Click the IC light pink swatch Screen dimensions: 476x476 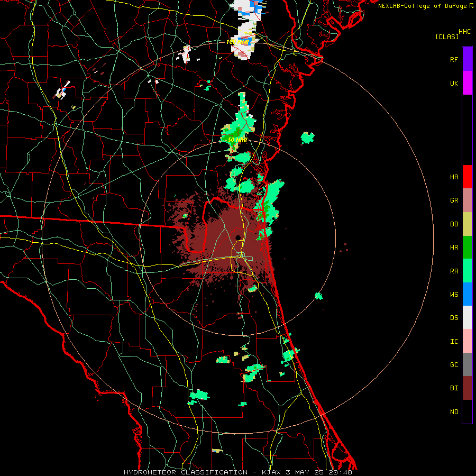[x=467, y=341]
